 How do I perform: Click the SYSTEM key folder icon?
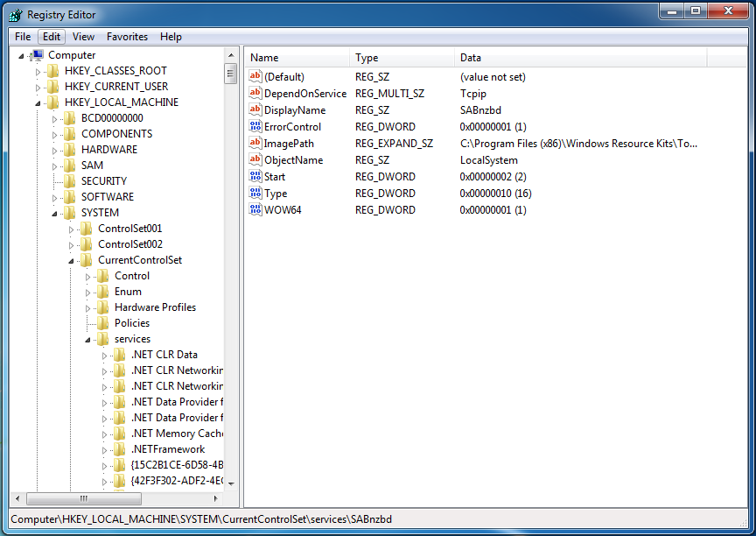[x=70, y=213]
